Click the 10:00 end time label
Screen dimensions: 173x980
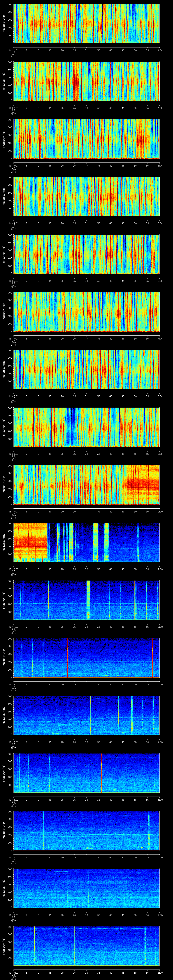pos(160,511)
